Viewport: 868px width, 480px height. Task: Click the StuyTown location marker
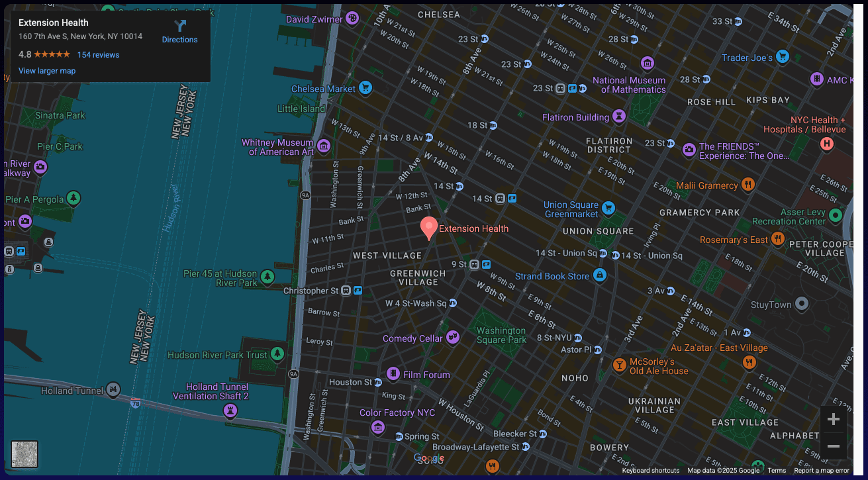tap(802, 304)
